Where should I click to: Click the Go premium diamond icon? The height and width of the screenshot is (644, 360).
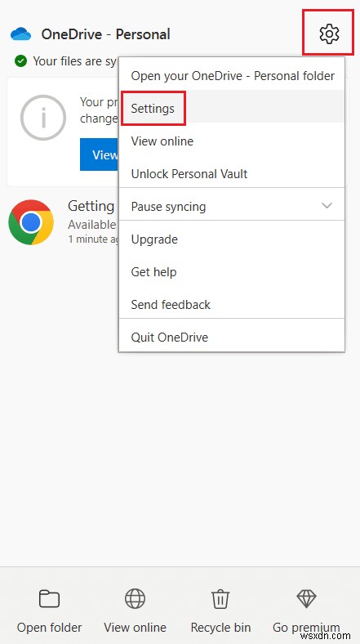pos(306,599)
